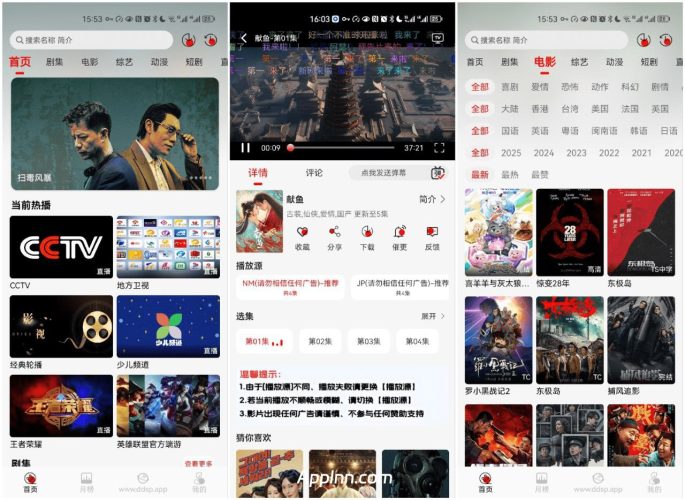Open the 评论 tab
The width and height of the screenshot is (685, 500).
click(x=314, y=173)
